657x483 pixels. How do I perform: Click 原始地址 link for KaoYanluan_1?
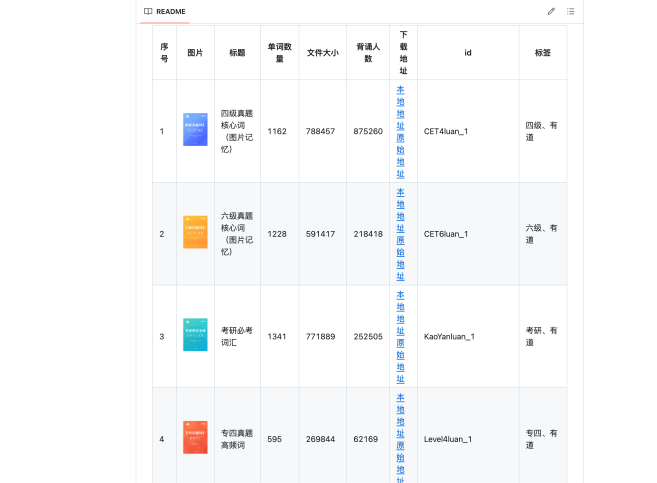coord(401,361)
